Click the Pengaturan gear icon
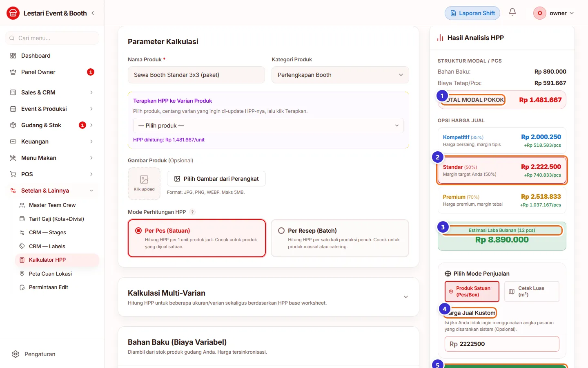Screen dimensions: 588x368 click(x=16, y=354)
